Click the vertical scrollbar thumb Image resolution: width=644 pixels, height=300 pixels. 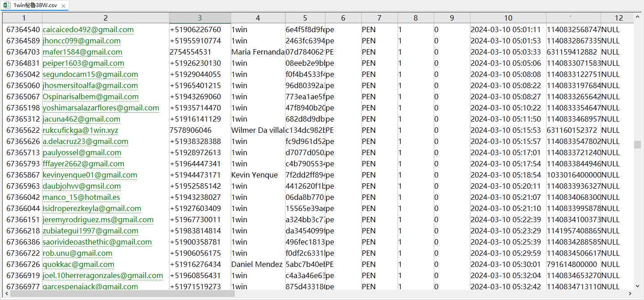click(x=637, y=144)
